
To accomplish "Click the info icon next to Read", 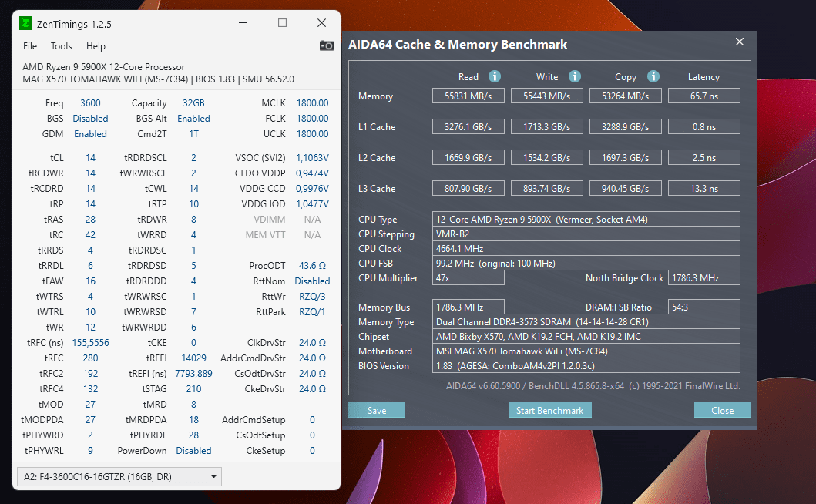I will [495, 76].
